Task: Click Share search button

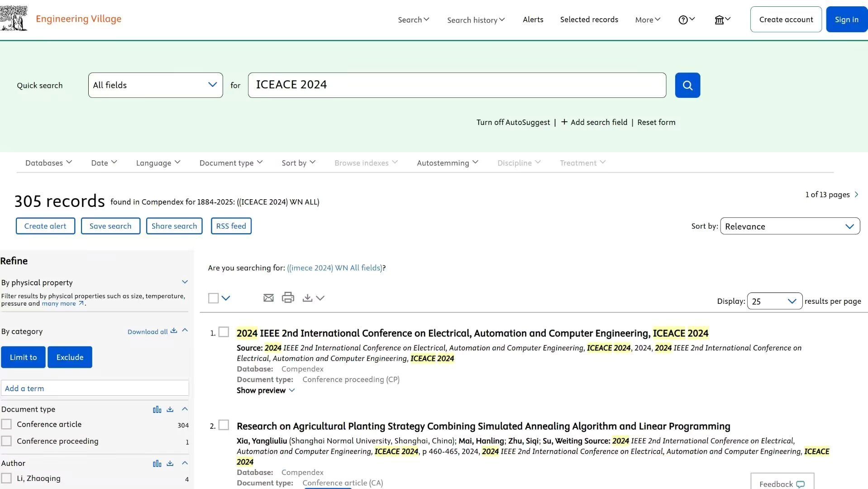Action: [x=174, y=226]
